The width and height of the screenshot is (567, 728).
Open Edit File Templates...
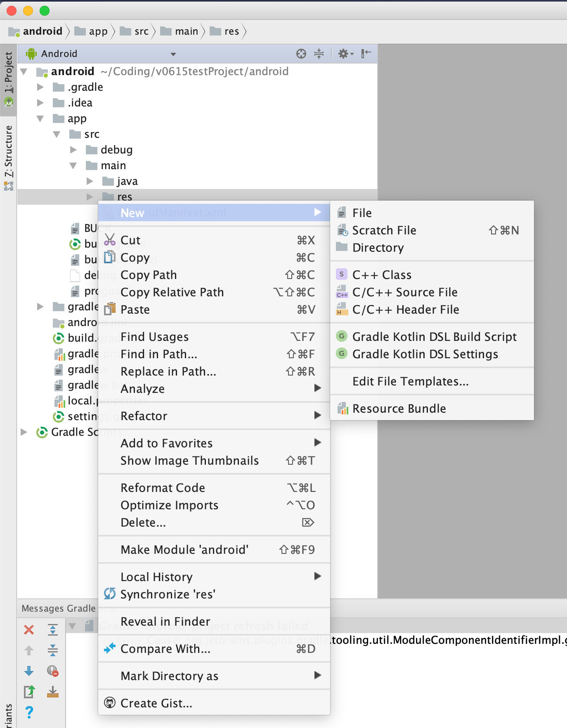click(x=432, y=381)
